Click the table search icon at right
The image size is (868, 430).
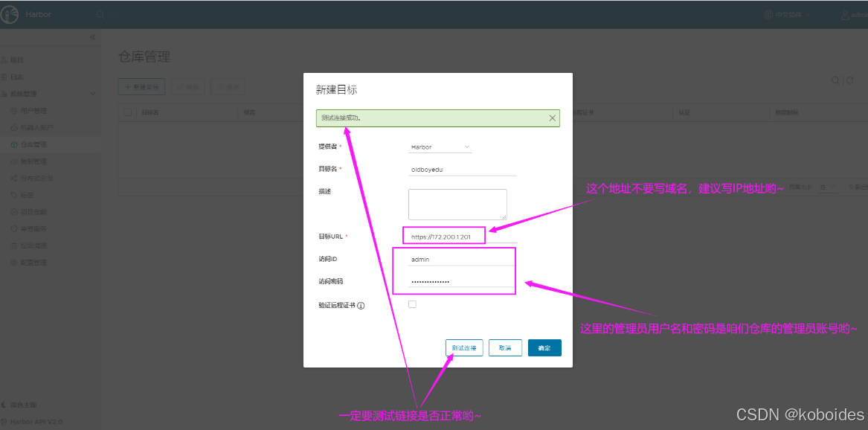pyautogui.click(x=835, y=81)
